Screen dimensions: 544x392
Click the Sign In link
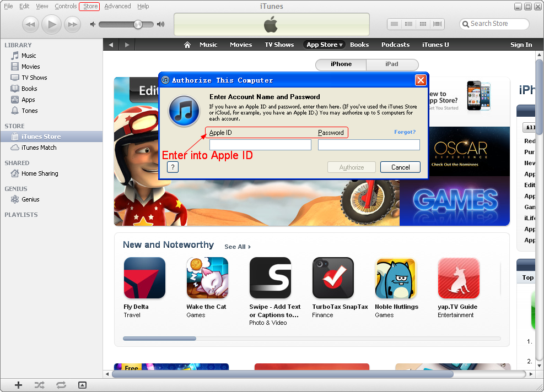tap(521, 45)
